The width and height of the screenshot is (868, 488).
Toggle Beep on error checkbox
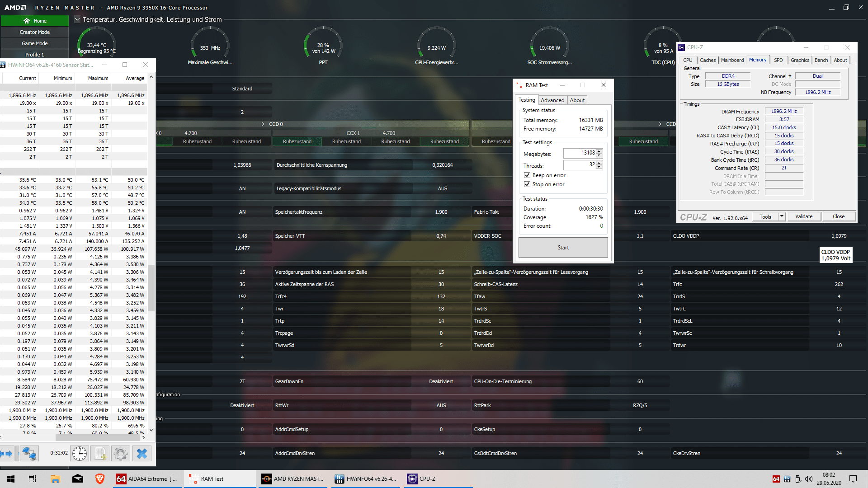click(527, 175)
